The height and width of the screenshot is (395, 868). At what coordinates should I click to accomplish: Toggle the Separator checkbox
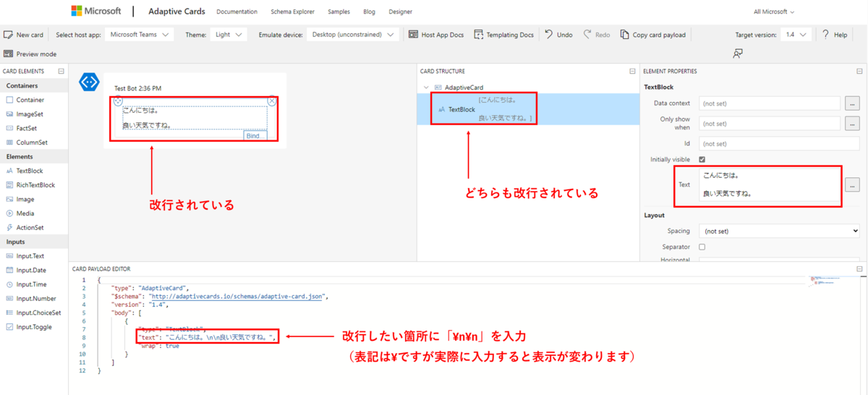coord(702,247)
